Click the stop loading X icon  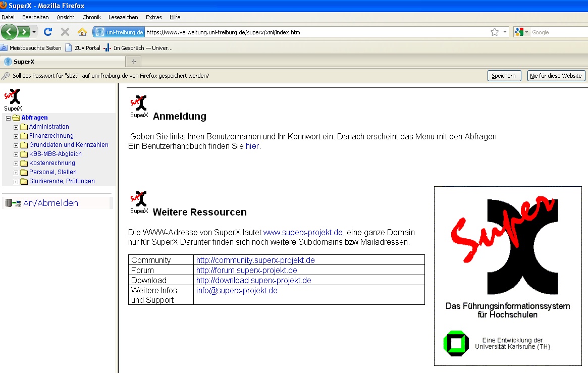pos(65,32)
